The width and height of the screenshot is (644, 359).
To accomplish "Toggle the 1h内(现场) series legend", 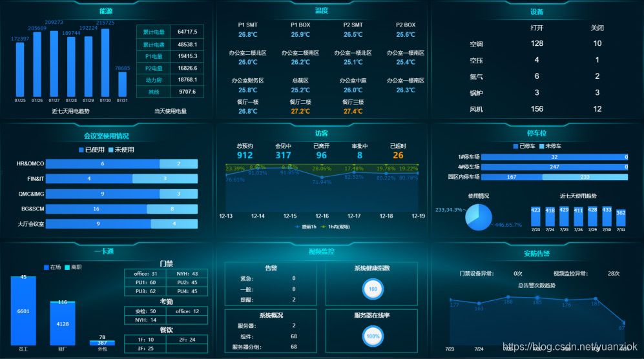I will click(x=335, y=227).
